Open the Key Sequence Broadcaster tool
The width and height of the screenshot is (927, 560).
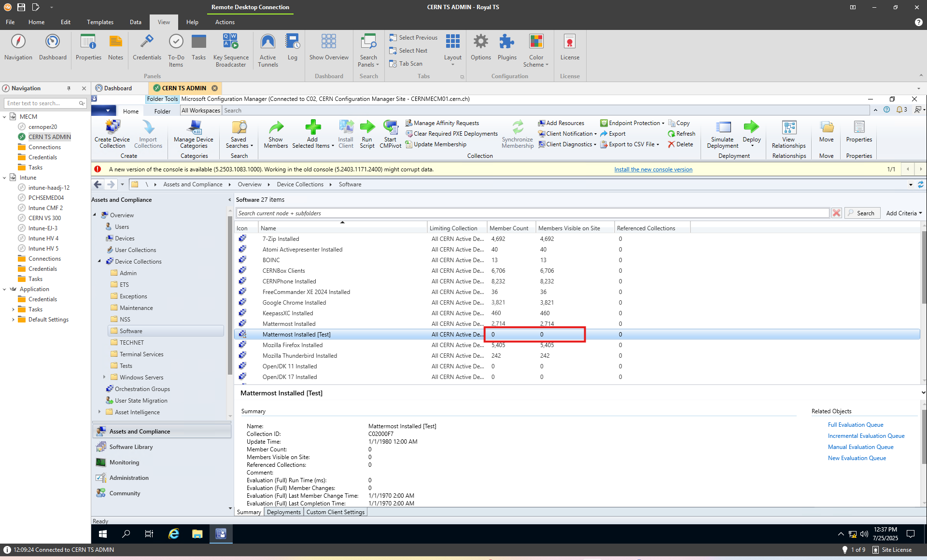[x=231, y=42]
